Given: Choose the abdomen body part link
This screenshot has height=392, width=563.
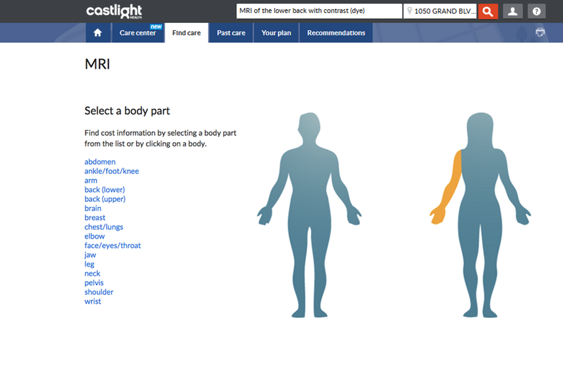Looking at the screenshot, I should [100, 162].
